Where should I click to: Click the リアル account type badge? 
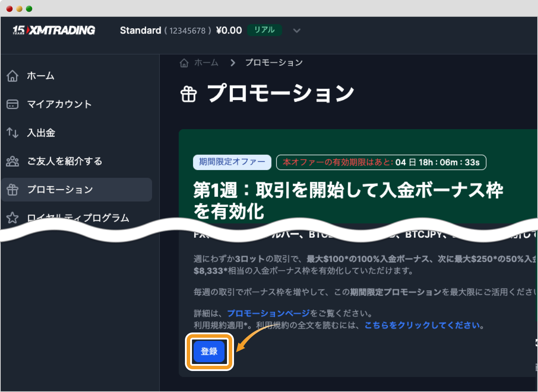coord(264,30)
